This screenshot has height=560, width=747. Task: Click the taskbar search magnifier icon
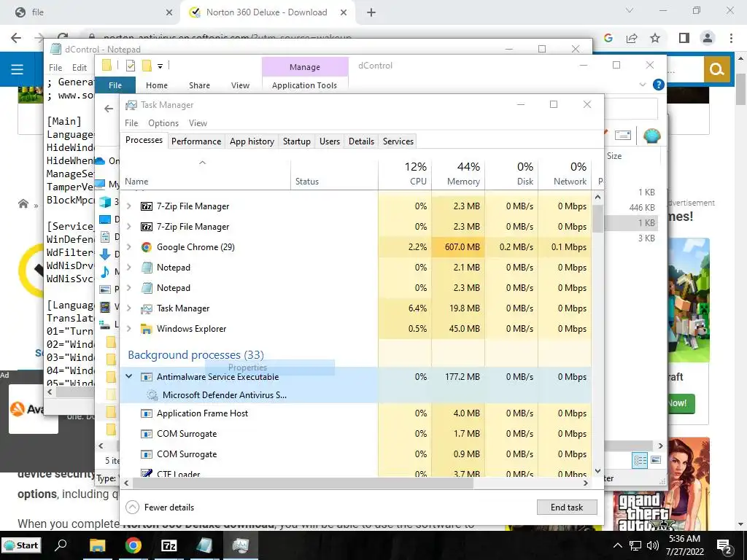[61, 545]
